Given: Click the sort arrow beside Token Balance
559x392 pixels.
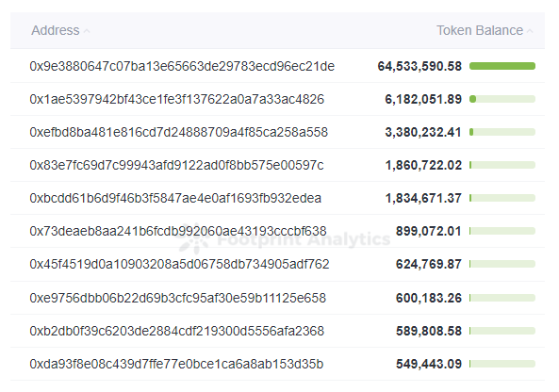Looking at the screenshot, I should point(530,31).
